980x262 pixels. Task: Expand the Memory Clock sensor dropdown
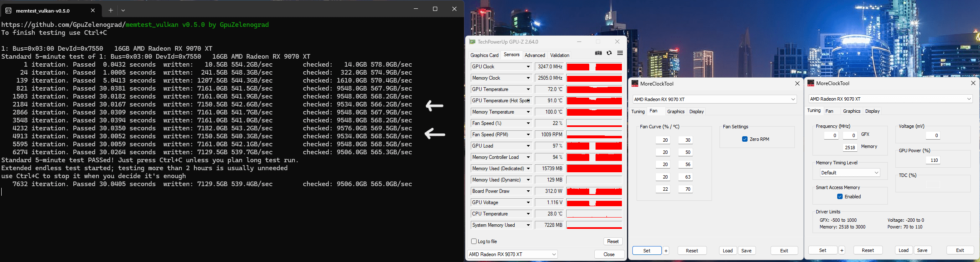pyautogui.click(x=528, y=78)
